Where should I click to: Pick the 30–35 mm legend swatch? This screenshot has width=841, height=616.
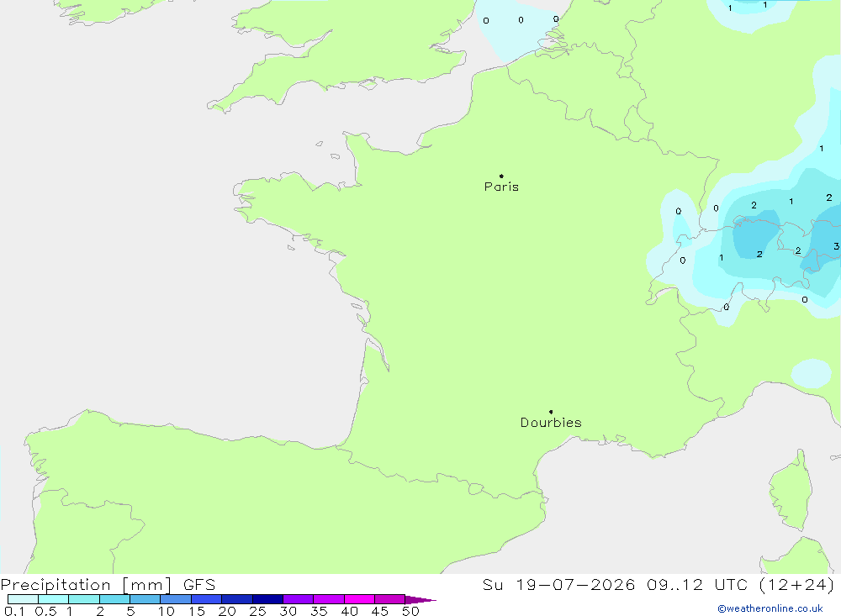[x=299, y=599]
